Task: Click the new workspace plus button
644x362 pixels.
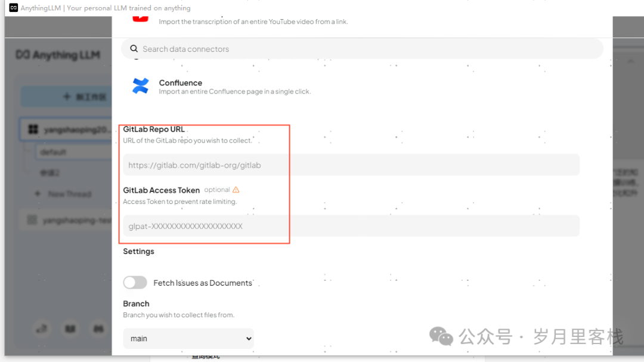Action: (x=67, y=97)
